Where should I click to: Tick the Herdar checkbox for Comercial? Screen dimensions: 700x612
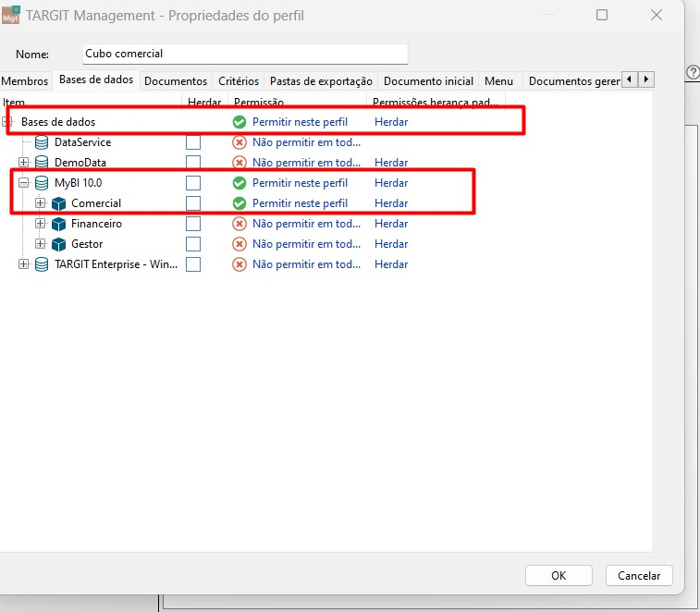(x=193, y=203)
